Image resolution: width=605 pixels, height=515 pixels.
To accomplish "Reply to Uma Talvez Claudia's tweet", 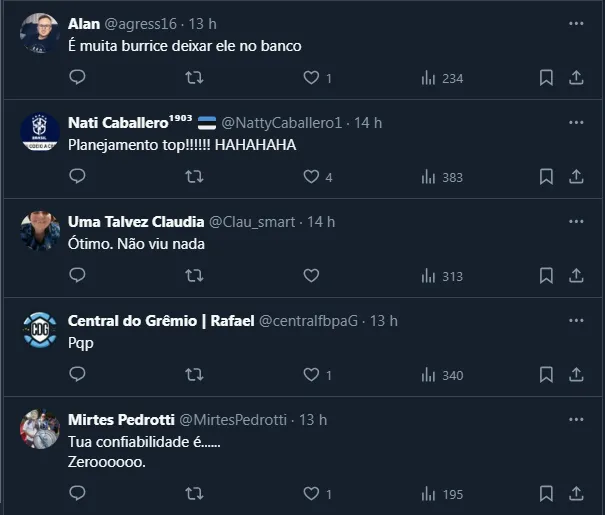I will pos(77,275).
